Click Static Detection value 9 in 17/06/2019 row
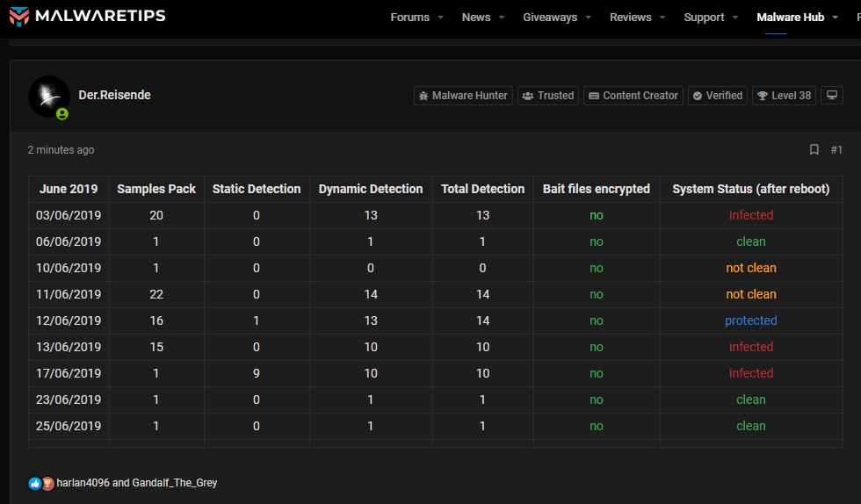This screenshot has width=861, height=504. (257, 373)
